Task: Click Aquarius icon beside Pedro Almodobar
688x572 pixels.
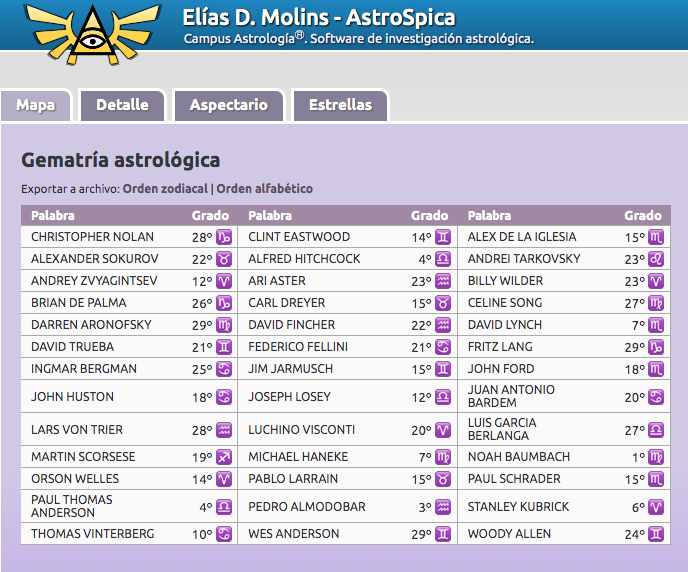Action: tap(443, 507)
